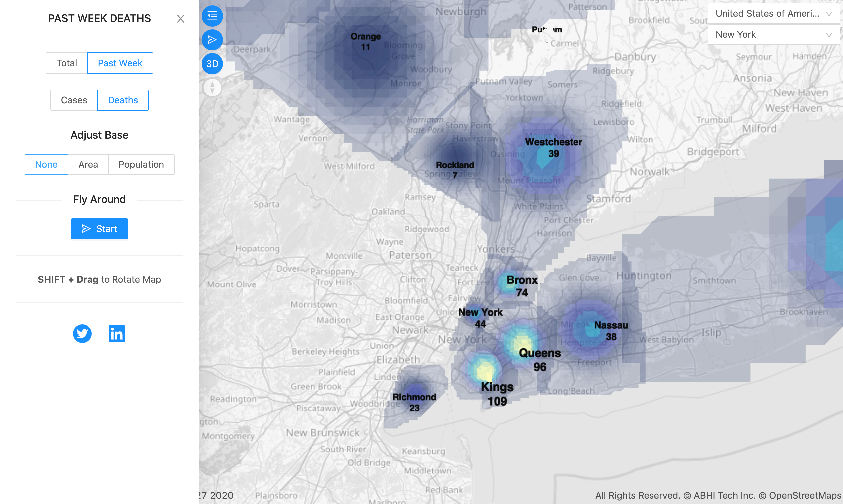Image resolution: width=843 pixels, height=504 pixels.
Task: Switch the map to 3D view
Action: click(x=212, y=64)
